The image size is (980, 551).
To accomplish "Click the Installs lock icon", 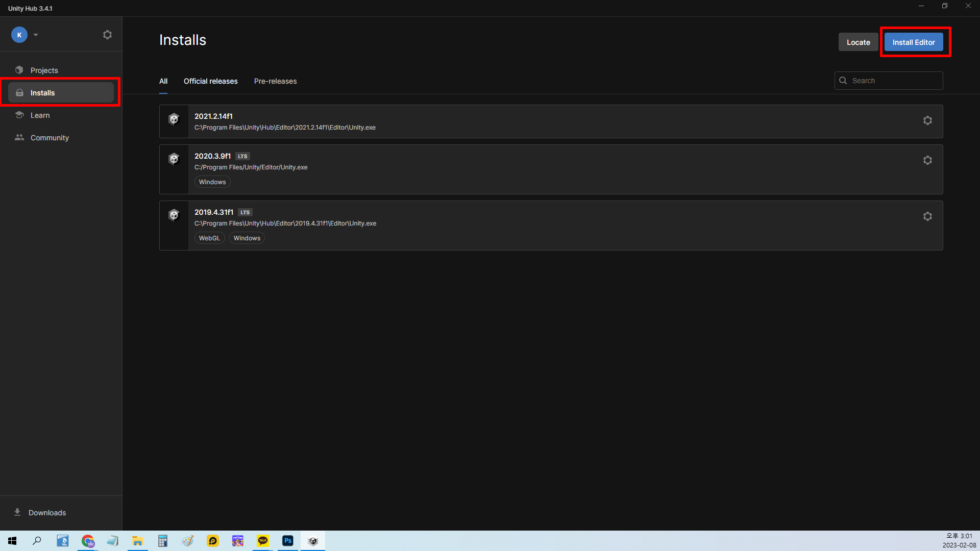I will pyautogui.click(x=19, y=93).
